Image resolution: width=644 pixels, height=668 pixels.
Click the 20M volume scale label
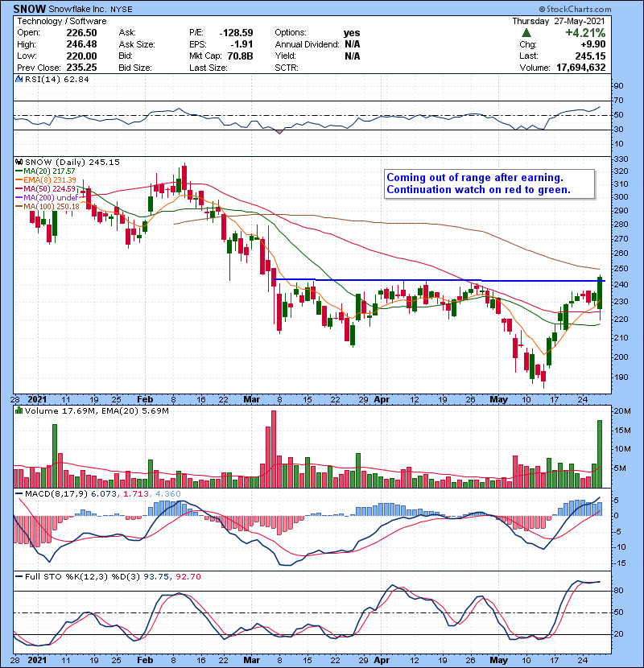(621, 410)
